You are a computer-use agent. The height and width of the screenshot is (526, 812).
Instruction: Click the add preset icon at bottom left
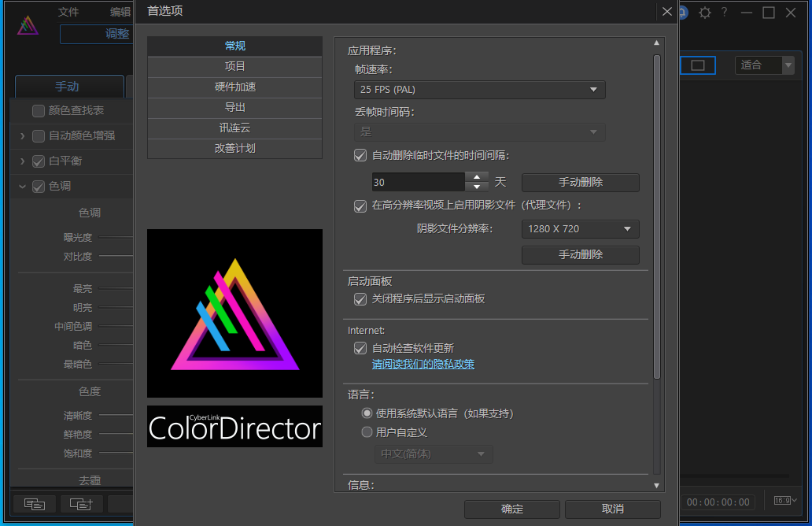point(81,504)
